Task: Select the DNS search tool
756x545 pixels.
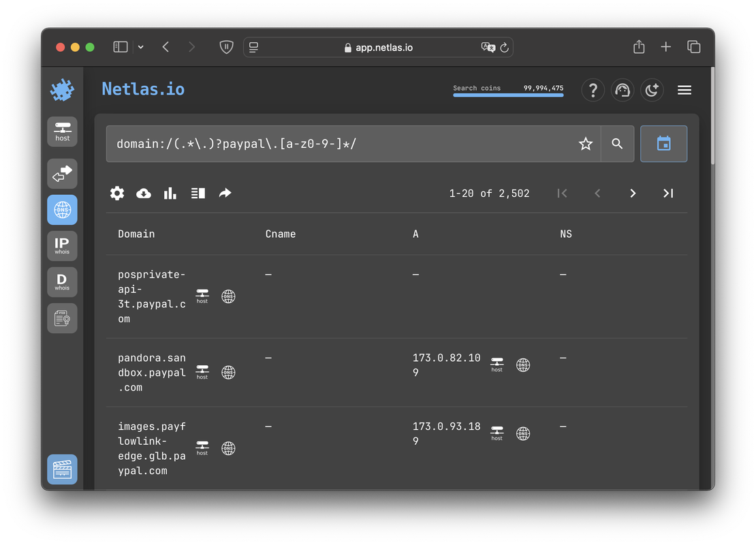Action: [62, 210]
